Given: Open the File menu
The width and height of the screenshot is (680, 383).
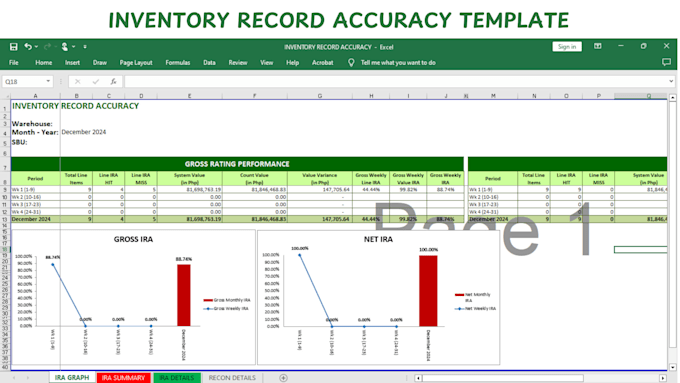Looking at the screenshot, I should (14, 62).
